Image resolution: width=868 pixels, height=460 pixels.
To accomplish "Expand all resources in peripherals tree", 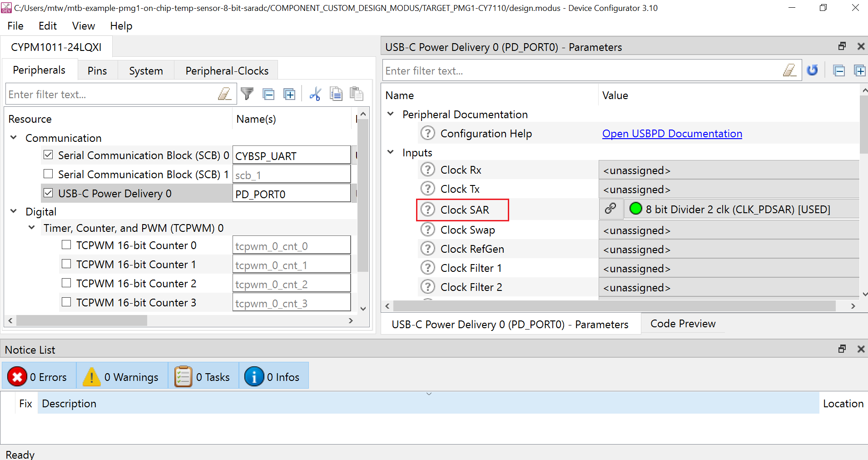I will coord(289,94).
